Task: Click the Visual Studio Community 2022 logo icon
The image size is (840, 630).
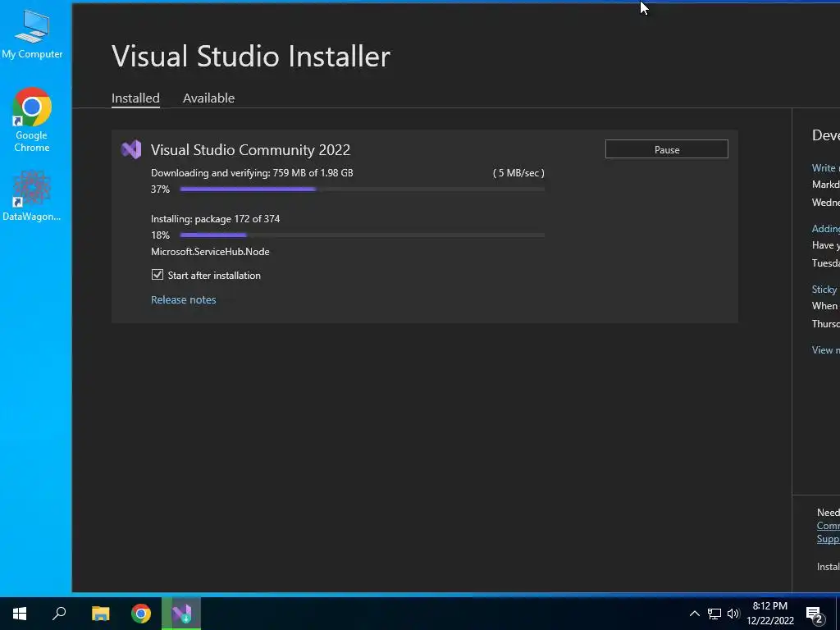Action: coord(131,149)
